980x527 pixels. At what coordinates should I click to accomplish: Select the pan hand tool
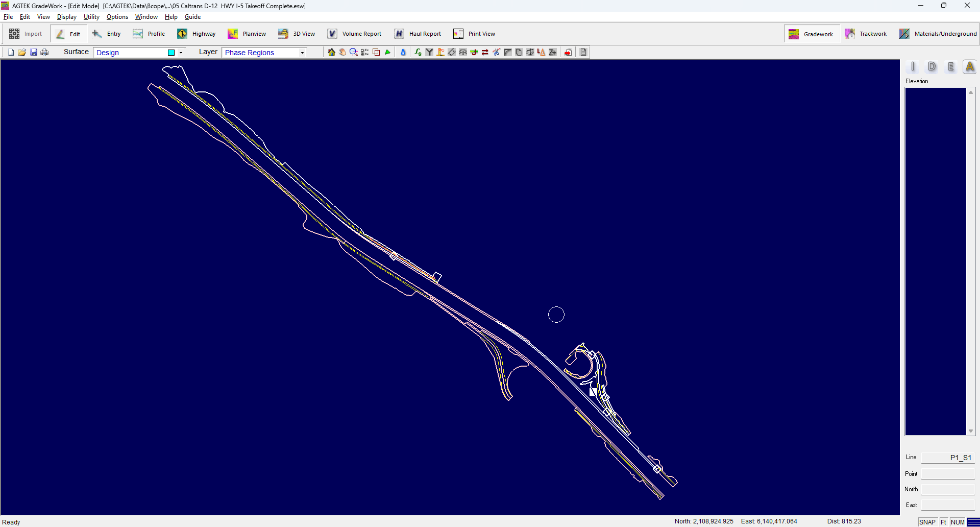[342, 52]
